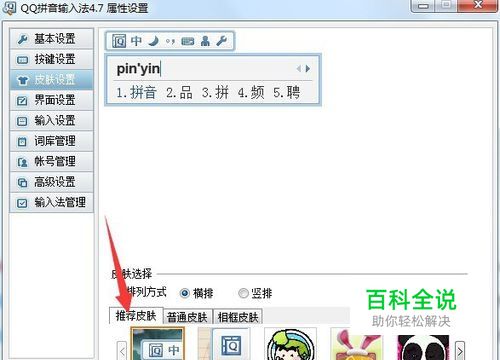Viewport: 500px width, 360px height.
Task: Open soft keyboard icon on preview bar
Action: 188,41
